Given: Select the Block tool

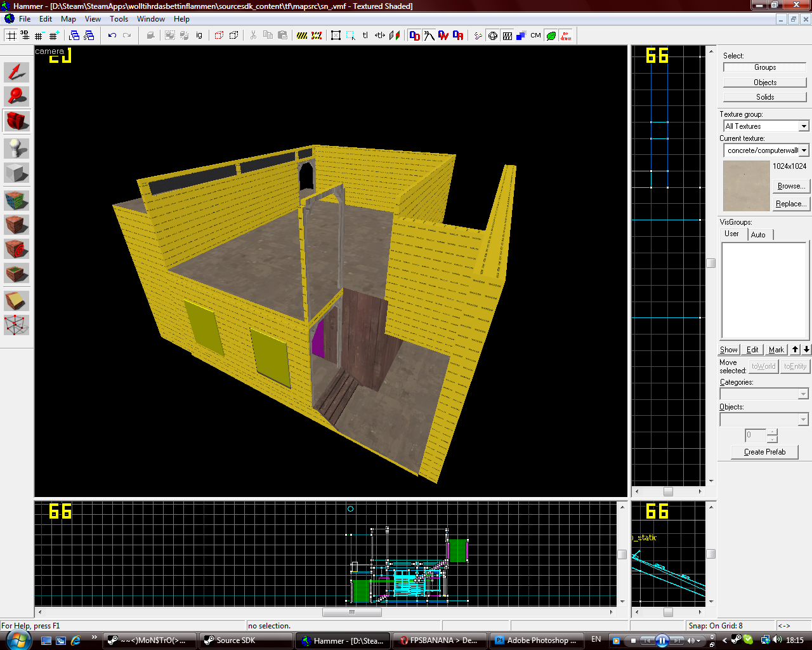Looking at the screenshot, I should coord(16,173).
